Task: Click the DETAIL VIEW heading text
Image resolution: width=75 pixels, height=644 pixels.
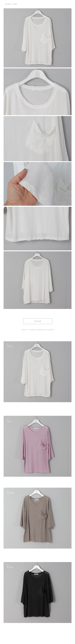Action: [11, 4]
